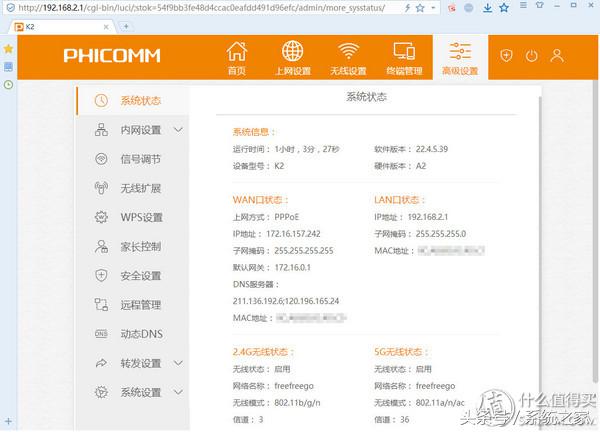Image resolution: width=600 pixels, height=432 pixels.
Task: Click the 信号调节 signal icon
Action: [101, 159]
